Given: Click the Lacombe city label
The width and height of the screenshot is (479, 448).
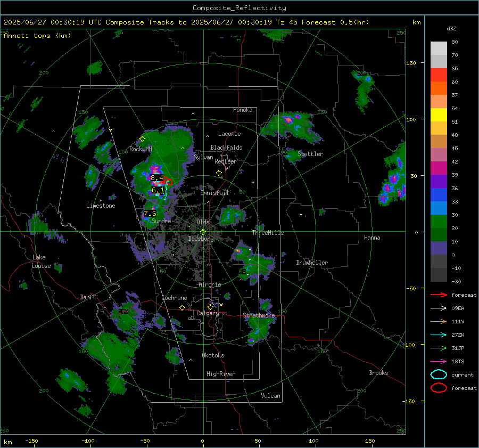Looking at the screenshot, I should 229,134.
